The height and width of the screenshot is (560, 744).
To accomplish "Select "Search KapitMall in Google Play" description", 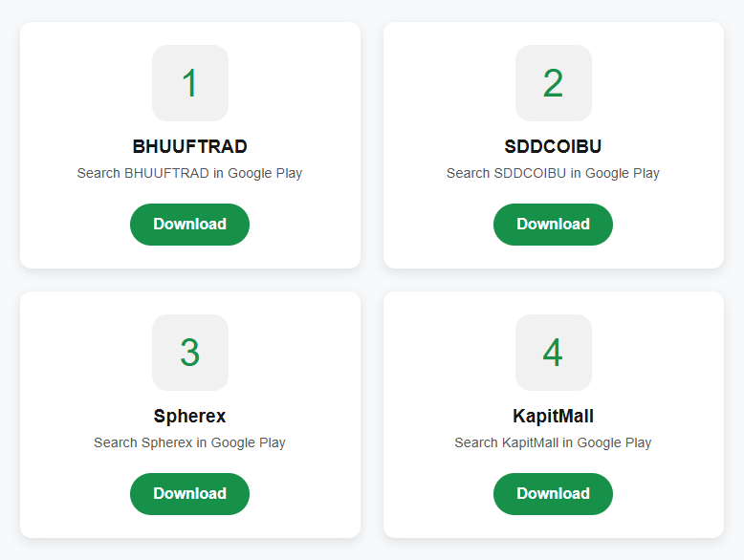I will [553, 442].
